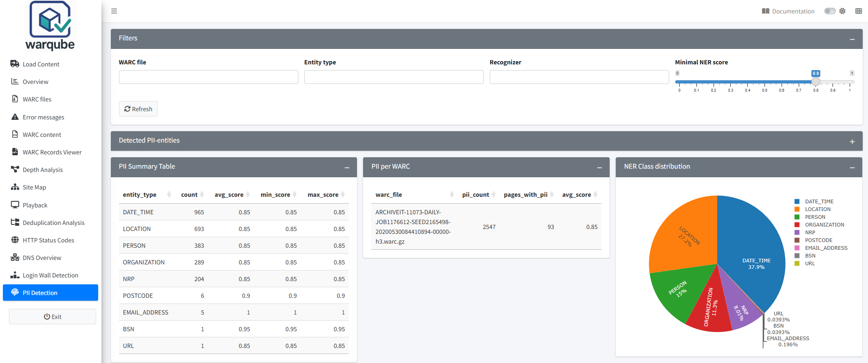Click the Site Map hierarchy icon

pos(15,187)
